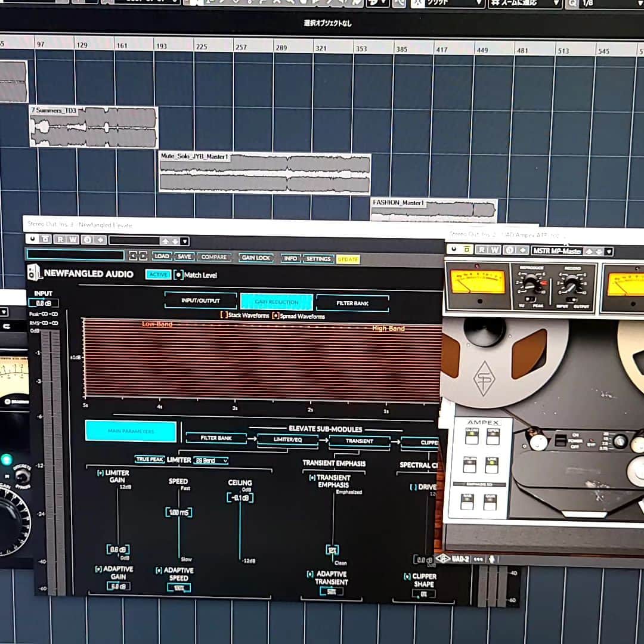This screenshot has height=644, width=644.
Task: Click the Newfangled Audio speaker logo
Action: click(35, 273)
